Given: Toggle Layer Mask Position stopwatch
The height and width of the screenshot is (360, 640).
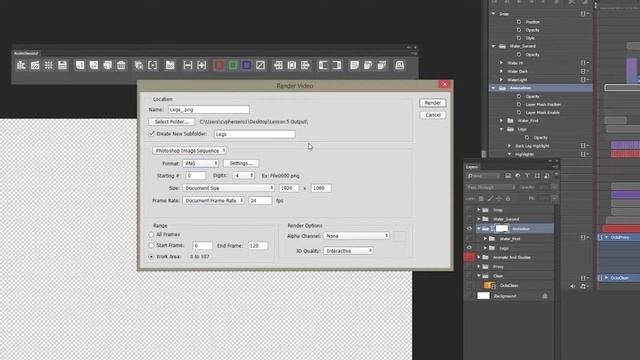Looking at the screenshot, I should [519, 104].
